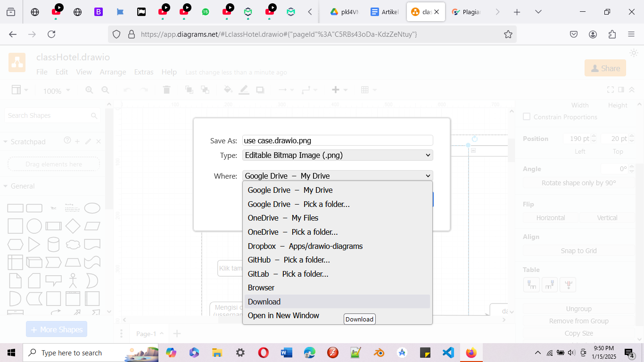Enable Constrain Proportions checkbox
Screen dimensions: 644x362
pos(527,116)
